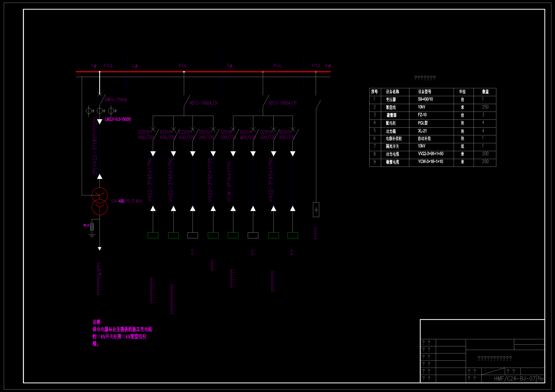Click the 3# panel number label

click(229, 66)
